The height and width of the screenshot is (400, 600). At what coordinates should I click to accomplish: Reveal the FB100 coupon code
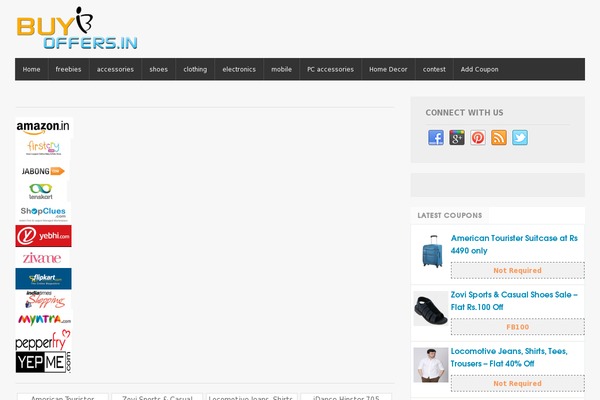tap(517, 327)
